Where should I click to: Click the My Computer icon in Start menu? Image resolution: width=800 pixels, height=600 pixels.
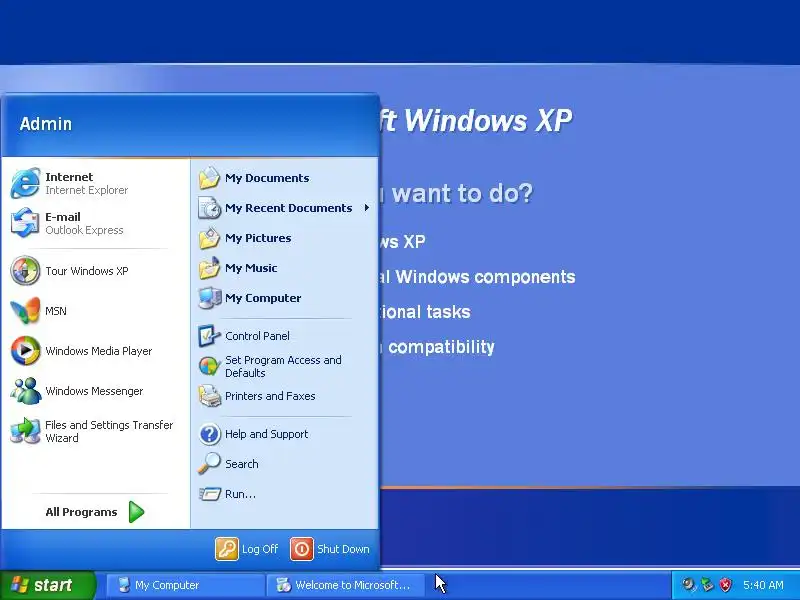click(x=209, y=298)
